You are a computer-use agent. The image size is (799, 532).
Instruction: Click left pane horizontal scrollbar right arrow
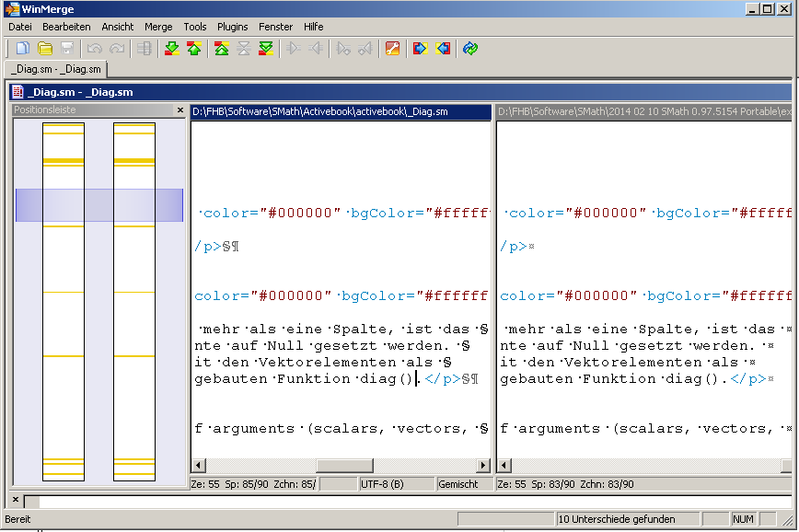483,466
